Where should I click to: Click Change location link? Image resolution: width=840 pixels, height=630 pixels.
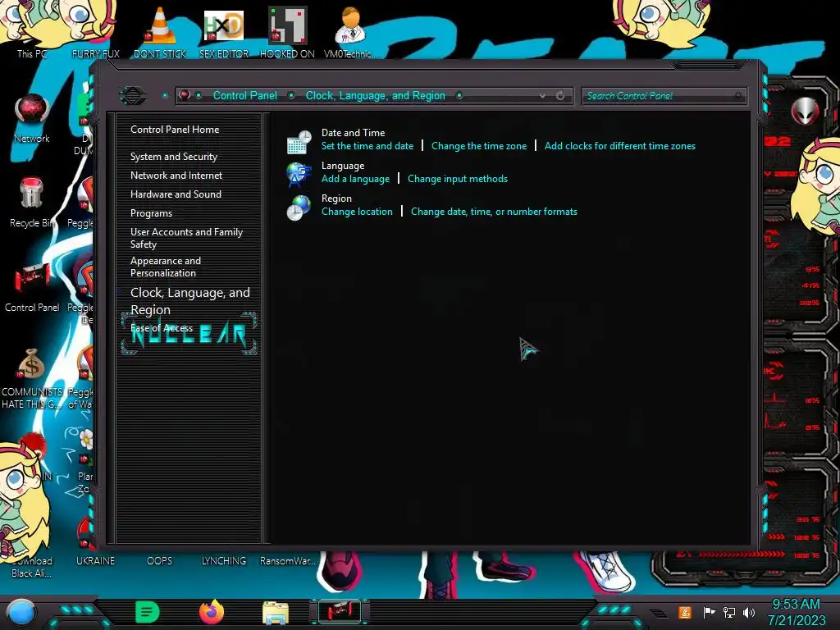tap(357, 212)
